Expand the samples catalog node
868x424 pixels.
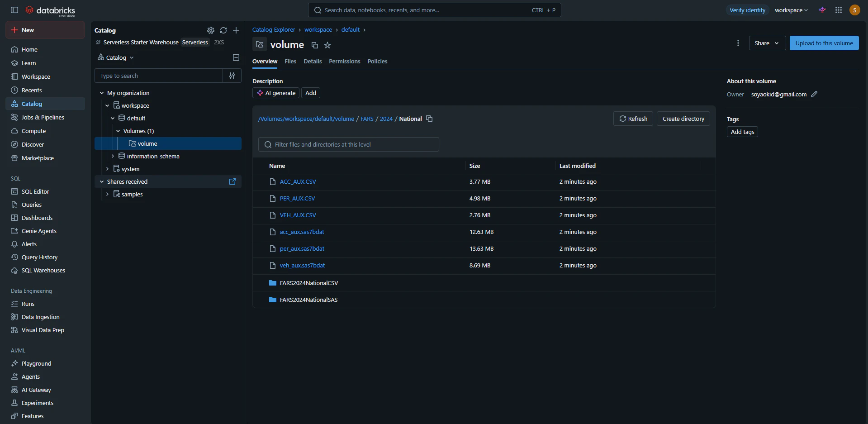107,194
